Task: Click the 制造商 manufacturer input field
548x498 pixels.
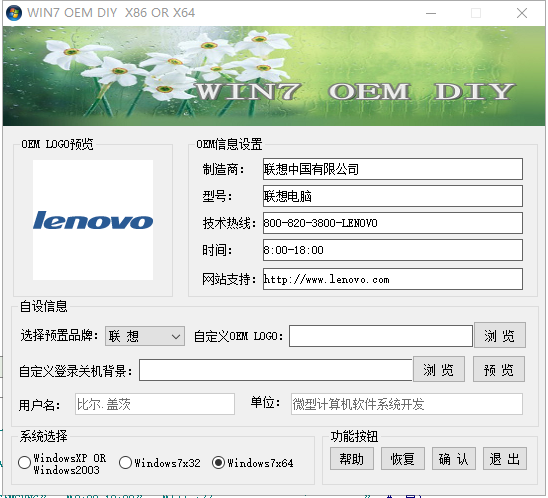Action: [393, 169]
